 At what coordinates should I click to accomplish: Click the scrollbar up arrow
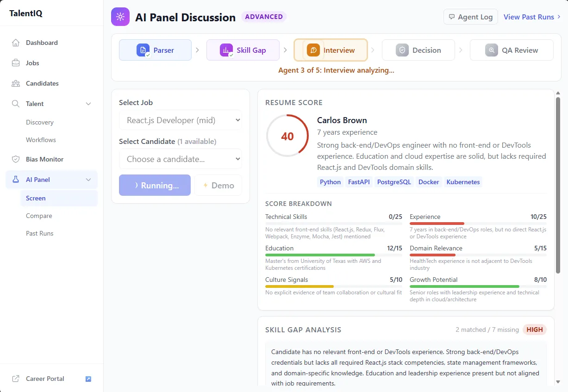tap(558, 93)
